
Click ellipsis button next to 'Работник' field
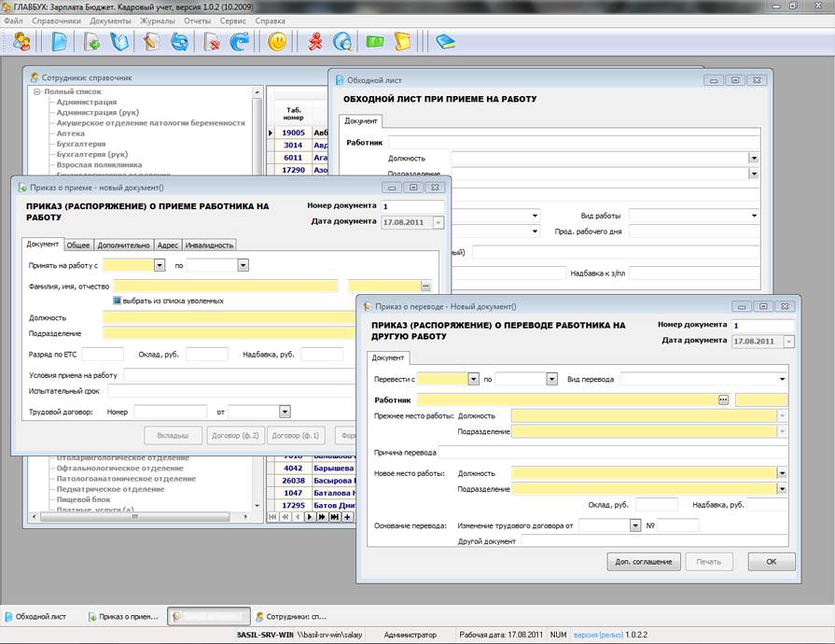pyautogui.click(x=722, y=399)
